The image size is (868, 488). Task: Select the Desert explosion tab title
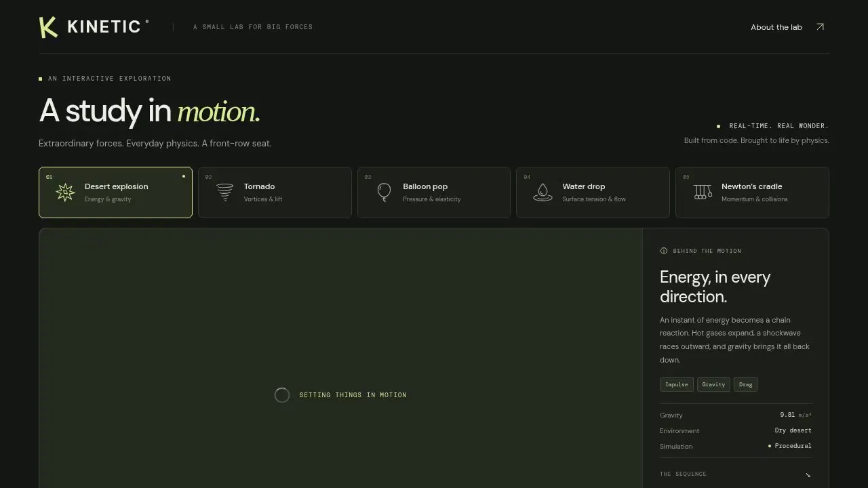(116, 186)
